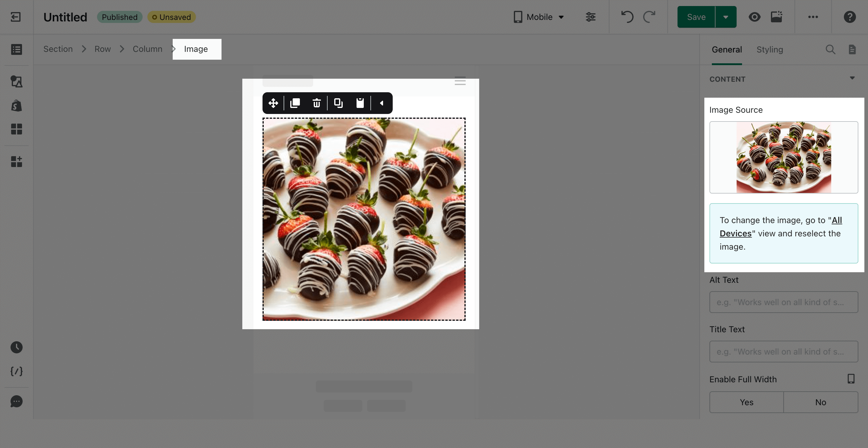Collapse the CONTENT section
Viewport: 868px width, 448px height.
click(x=852, y=78)
